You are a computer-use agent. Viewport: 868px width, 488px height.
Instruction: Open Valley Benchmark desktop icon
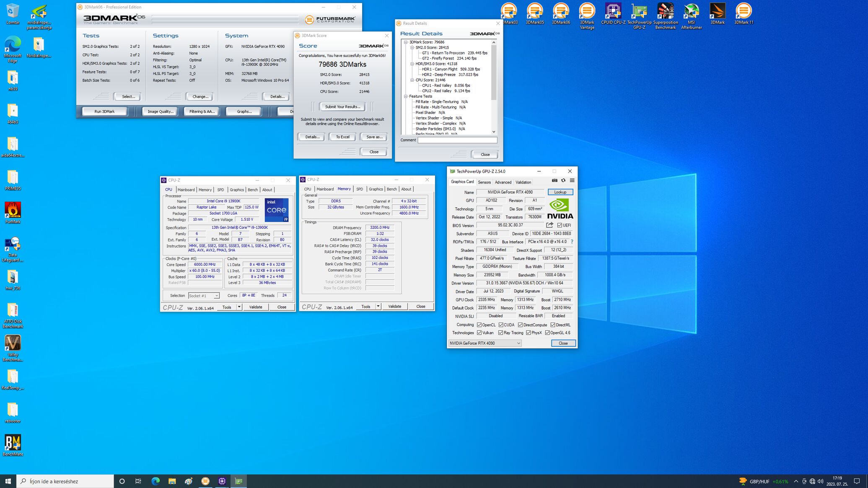tap(13, 348)
